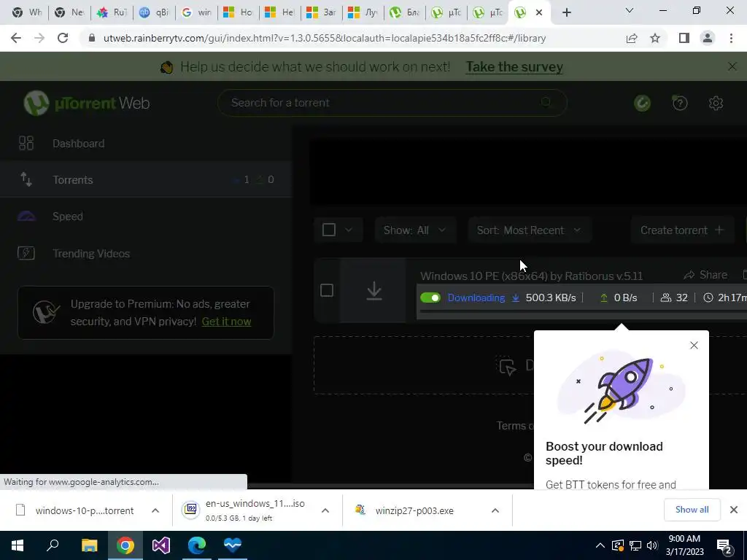
Task: Click the torrent download progress bar
Action: tap(581, 314)
